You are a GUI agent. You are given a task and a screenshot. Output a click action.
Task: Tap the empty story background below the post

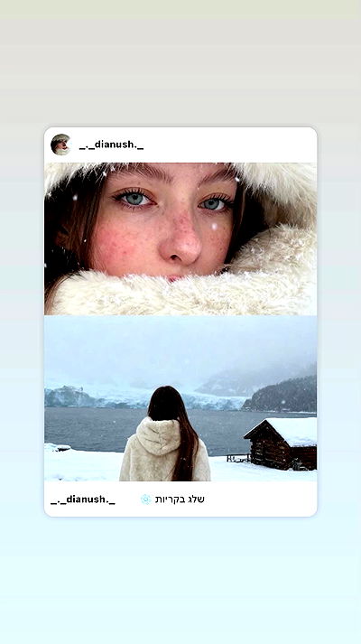click(x=180, y=579)
